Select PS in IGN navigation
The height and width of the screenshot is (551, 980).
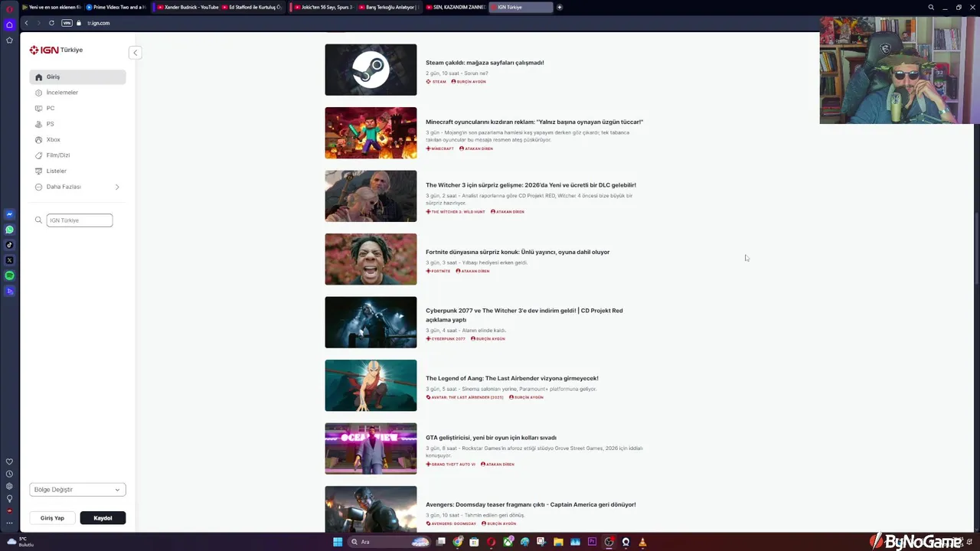pos(77,124)
